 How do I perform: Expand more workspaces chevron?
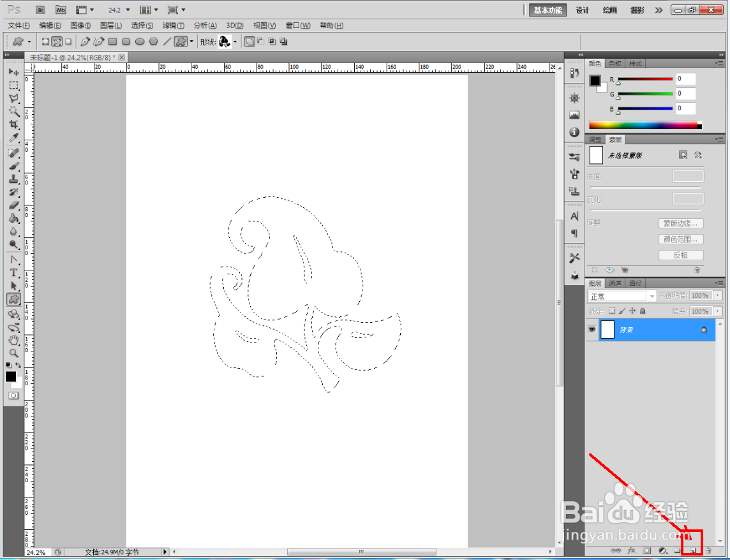pyautogui.click(x=659, y=10)
